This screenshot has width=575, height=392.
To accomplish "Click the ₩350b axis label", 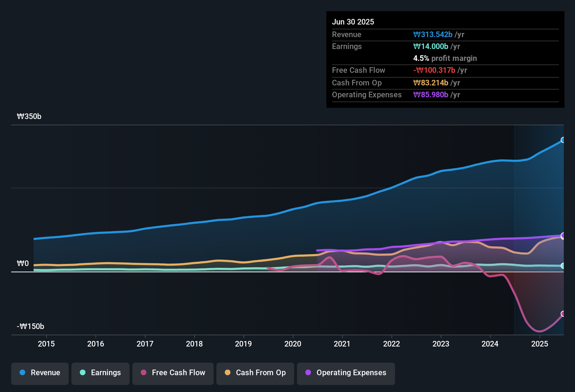I will [x=29, y=116].
